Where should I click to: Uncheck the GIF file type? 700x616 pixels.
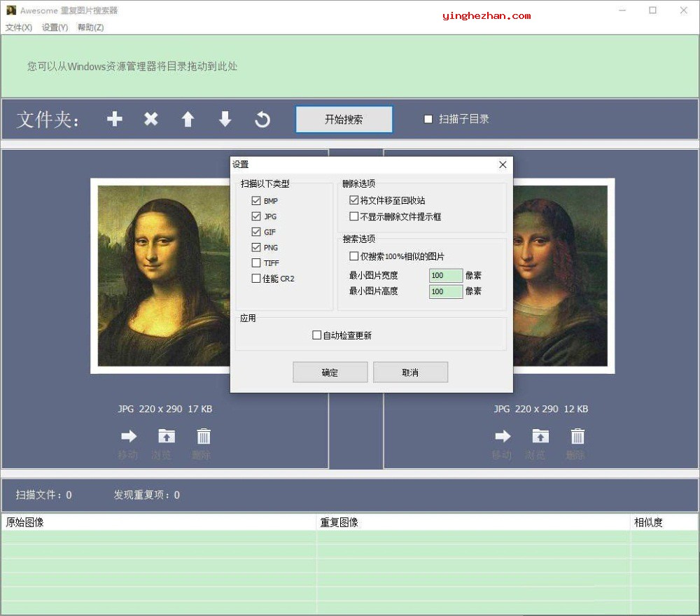255,232
